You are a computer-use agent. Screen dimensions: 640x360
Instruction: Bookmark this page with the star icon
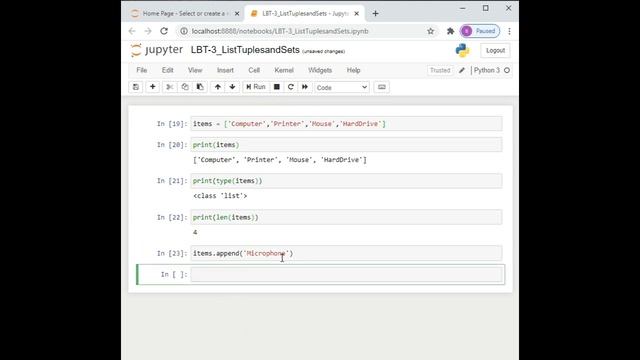(430, 31)
